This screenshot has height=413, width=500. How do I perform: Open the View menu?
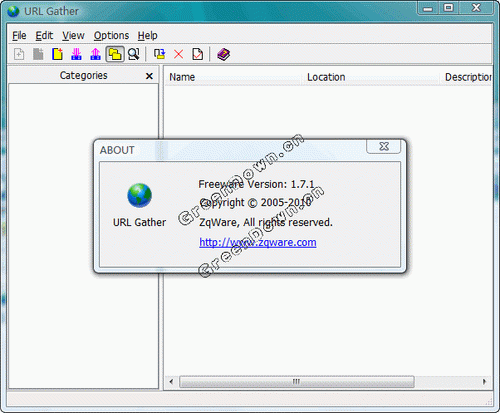pyautogui.click(x=73, y=35)
